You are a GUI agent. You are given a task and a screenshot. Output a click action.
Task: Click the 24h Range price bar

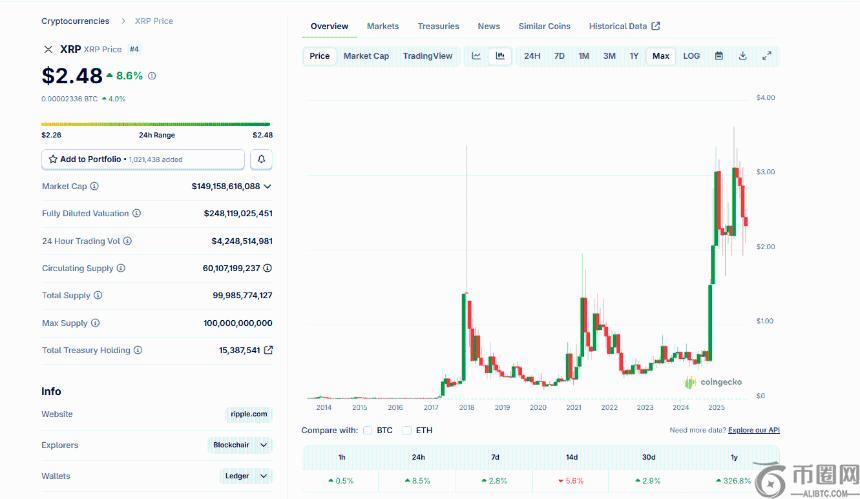(x=156, y=125)
